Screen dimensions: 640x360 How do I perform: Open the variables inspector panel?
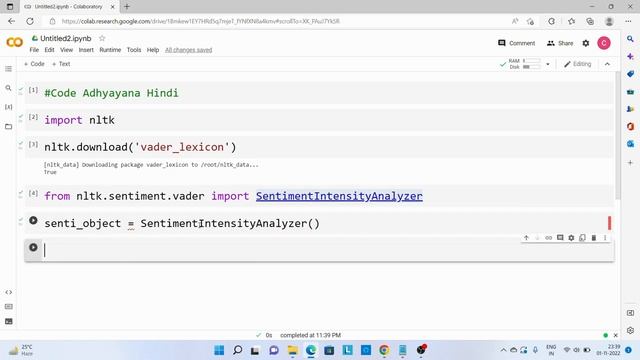click(8, 107)
